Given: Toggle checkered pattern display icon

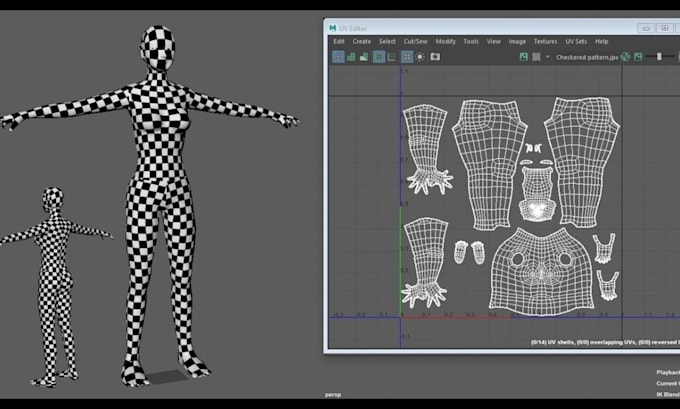Looking at the screenshot, I should pyautogui.click(x=536, y=57).
